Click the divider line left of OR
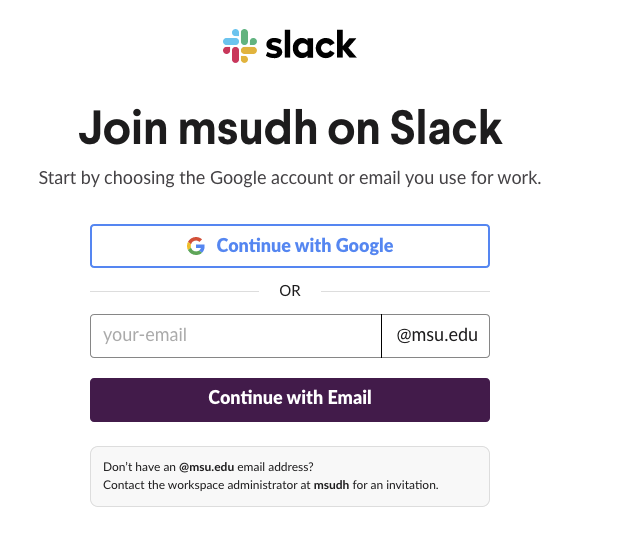Image resolution: width=629 pixels, height=558 pixels. point(174,291)
